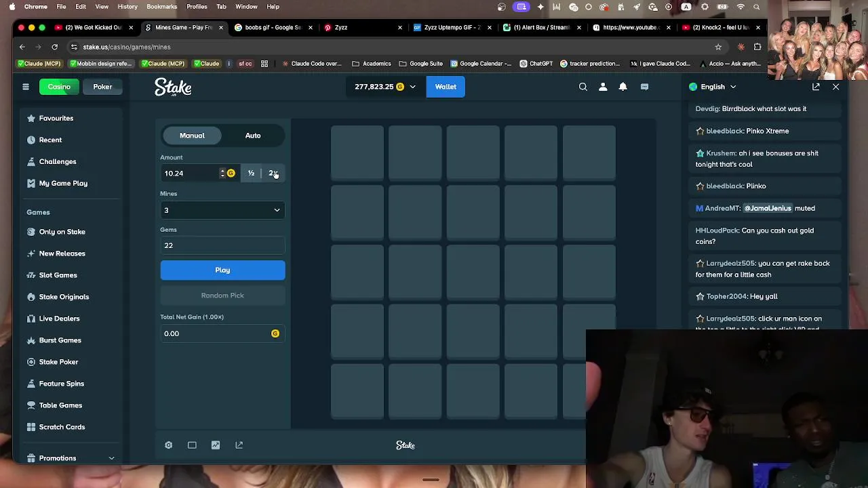
Task: Pop out the chat window
Action: click(816, 87)
